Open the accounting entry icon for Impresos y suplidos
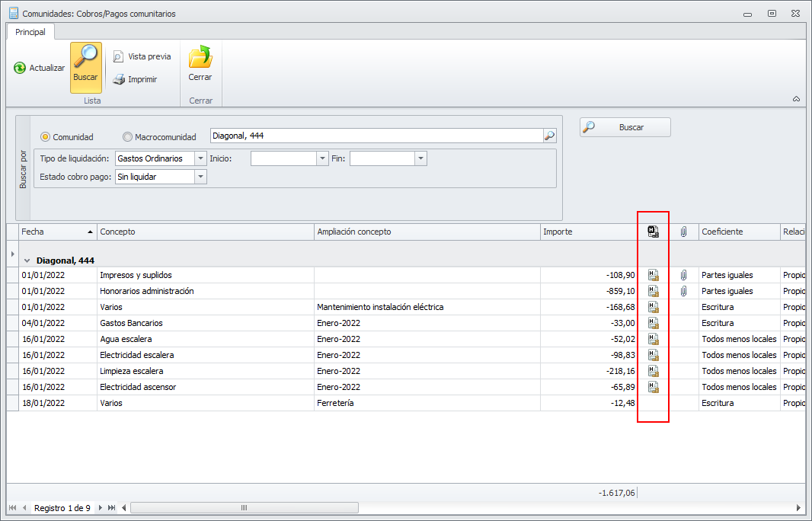812x521 pixels. tap(653, 275)
